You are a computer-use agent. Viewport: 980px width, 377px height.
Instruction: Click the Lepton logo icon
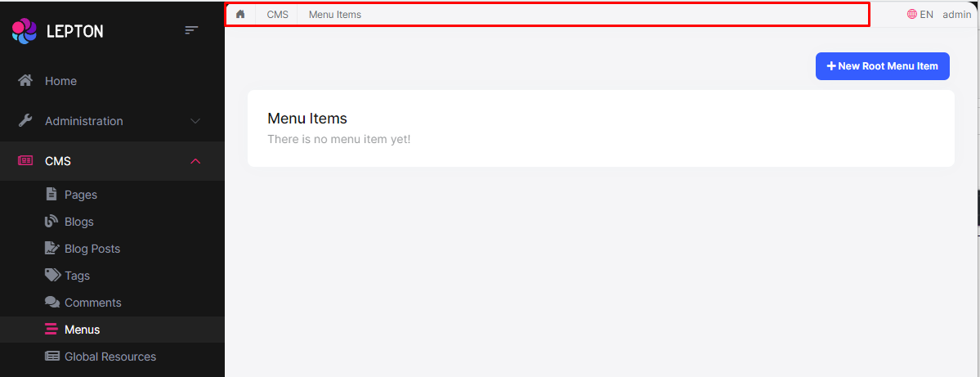point(25,31)
